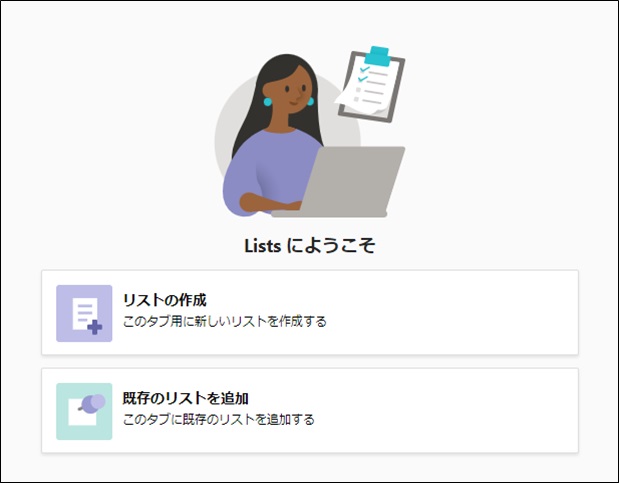Click the このタブ用に新しいリストを作成する description

click(x=225, y=321)
